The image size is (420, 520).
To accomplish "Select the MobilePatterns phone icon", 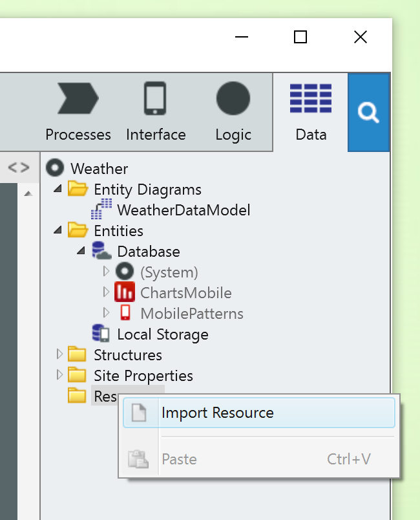I will click(x=125, y=312).
